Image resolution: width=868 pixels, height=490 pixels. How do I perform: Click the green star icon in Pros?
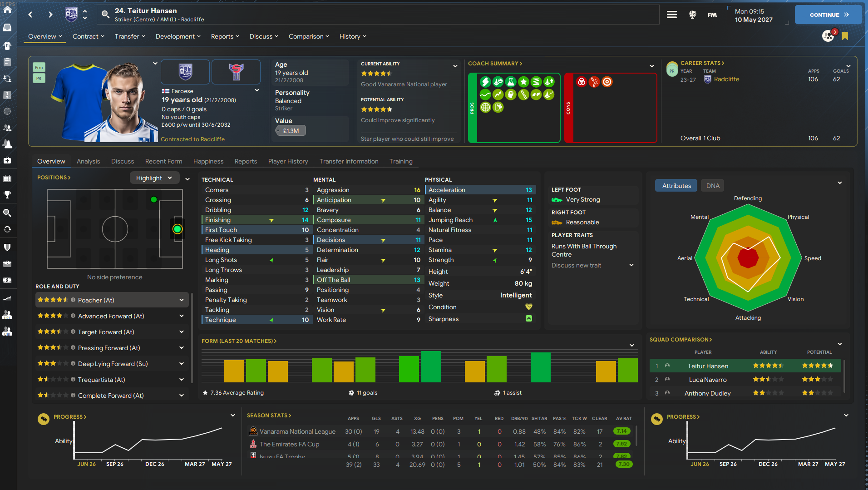coord(523,82)
